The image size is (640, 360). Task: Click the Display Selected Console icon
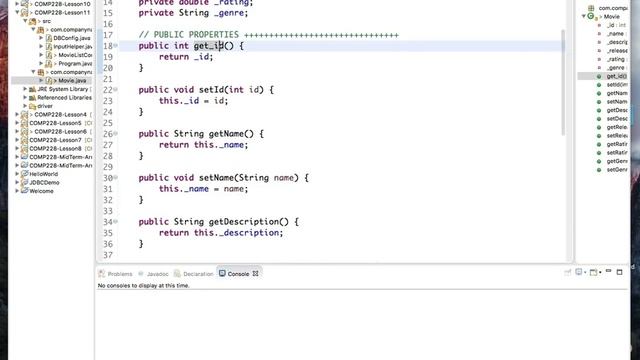(x=579, y=272)
